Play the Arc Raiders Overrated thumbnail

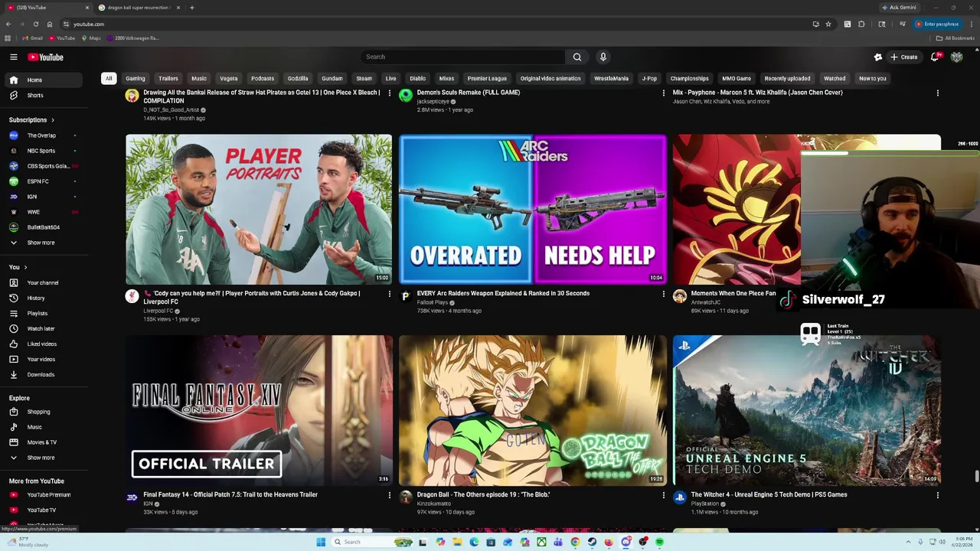point(533,209)
